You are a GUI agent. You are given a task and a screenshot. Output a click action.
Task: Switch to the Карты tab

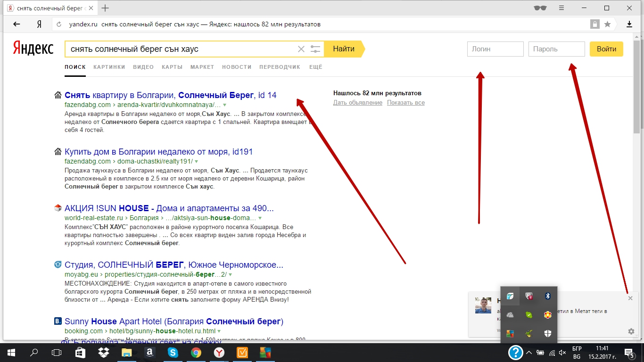(172, 67)
